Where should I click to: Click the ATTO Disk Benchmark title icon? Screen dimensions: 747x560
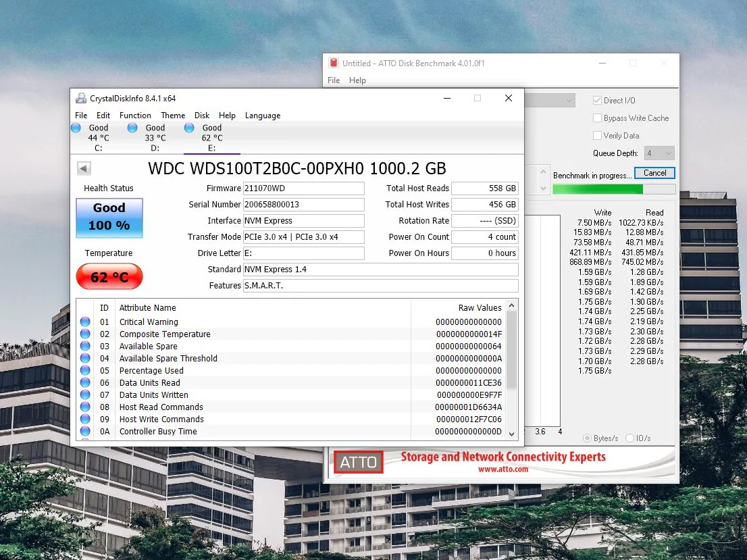click(334, 63)
